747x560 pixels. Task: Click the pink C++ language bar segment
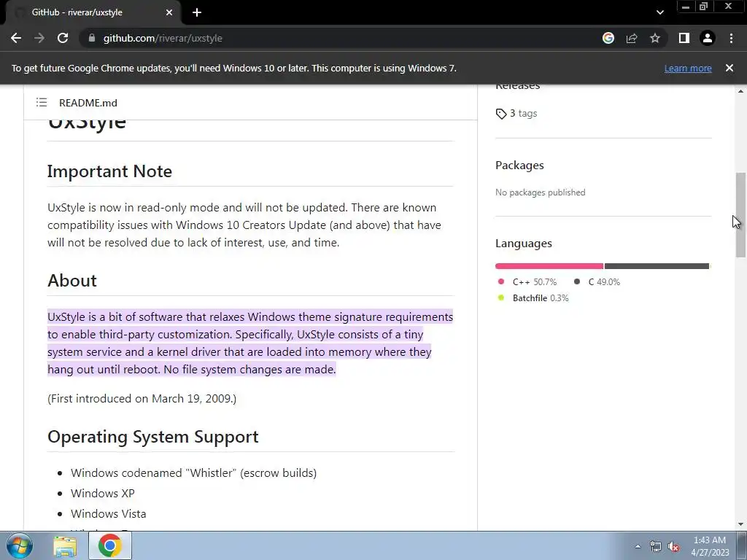click(x=549, y=266)
